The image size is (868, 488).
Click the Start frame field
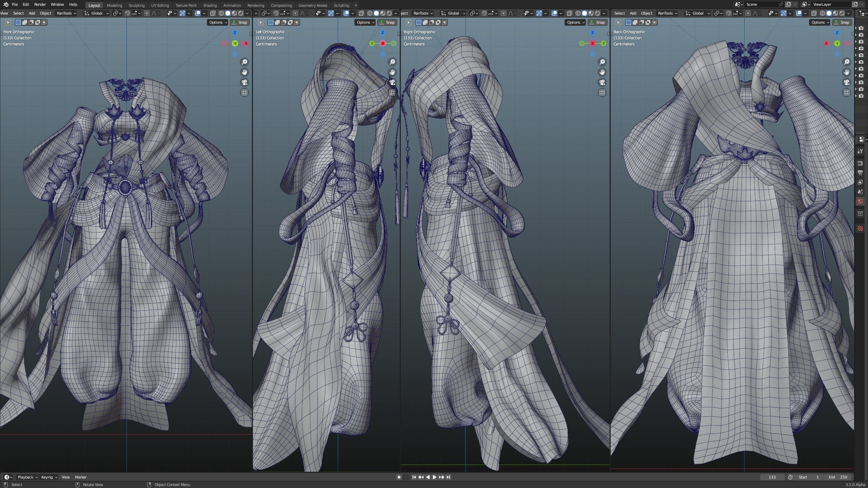click(x=809, y=477)
